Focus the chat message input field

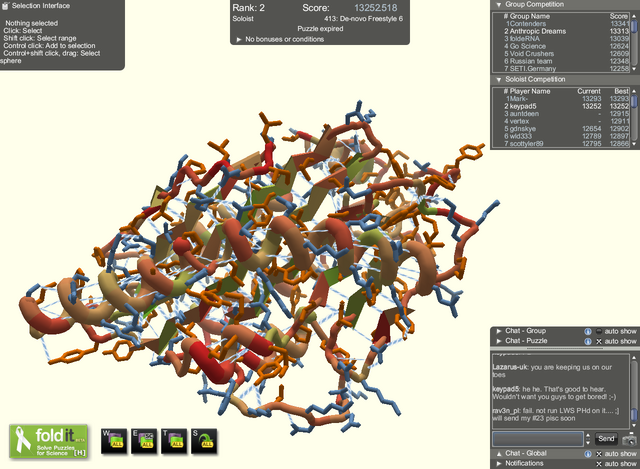point(538,439)
